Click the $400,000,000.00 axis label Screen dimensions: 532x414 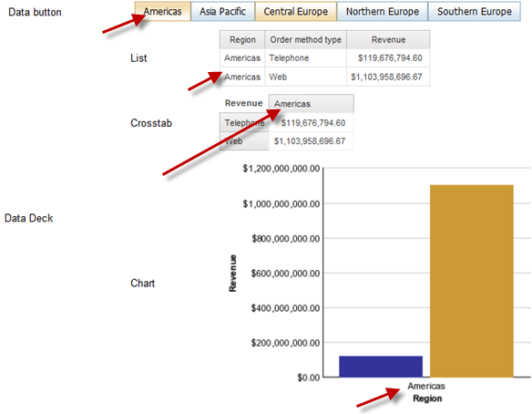285,308
